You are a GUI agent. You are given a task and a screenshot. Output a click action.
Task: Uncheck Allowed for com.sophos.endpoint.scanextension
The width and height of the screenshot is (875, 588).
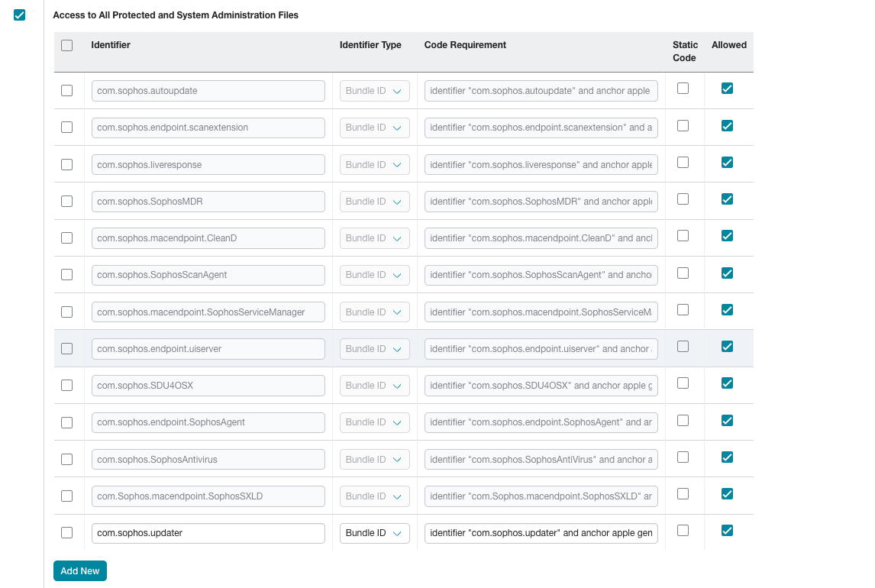click(x=727, y=125)
